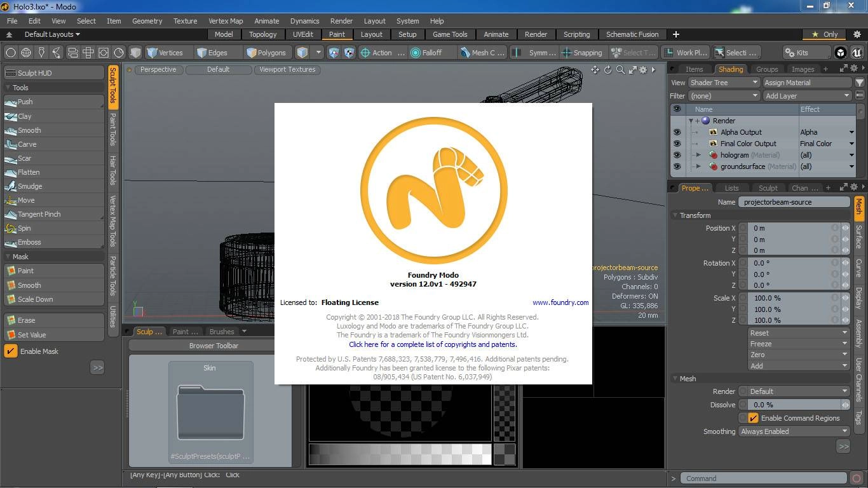This screenshot has height=488, width=868.
Task: Open the viewport settings gear
Action: pos(644,70)
